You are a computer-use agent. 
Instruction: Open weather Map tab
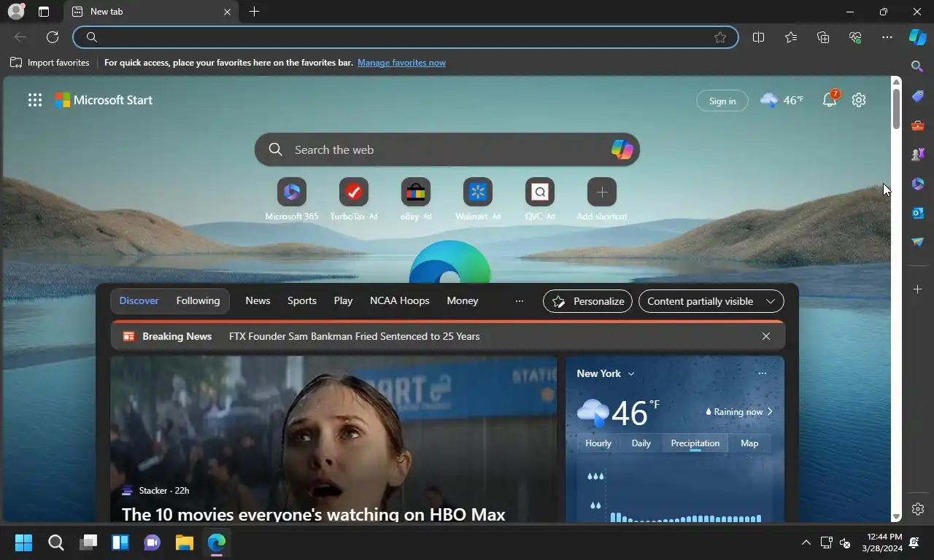tap(749, 443)
